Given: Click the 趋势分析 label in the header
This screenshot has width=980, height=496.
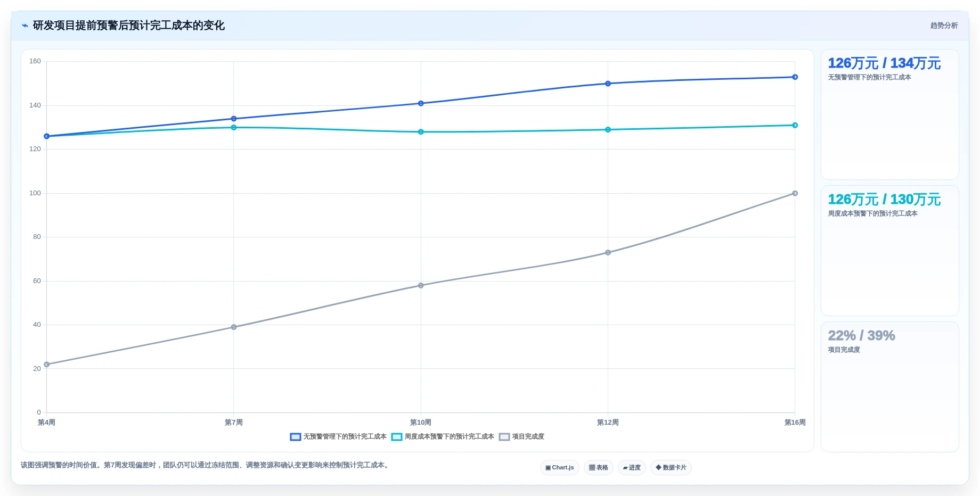Looking at the screenshot, I should (944, 26).
